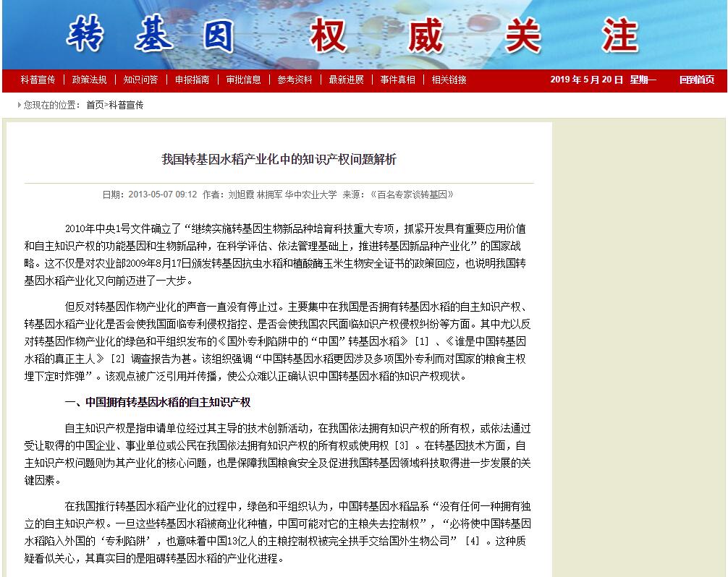Open the 政策法规 menu item
The height and width of the screenshot is (577, 728).
(90, 80)
